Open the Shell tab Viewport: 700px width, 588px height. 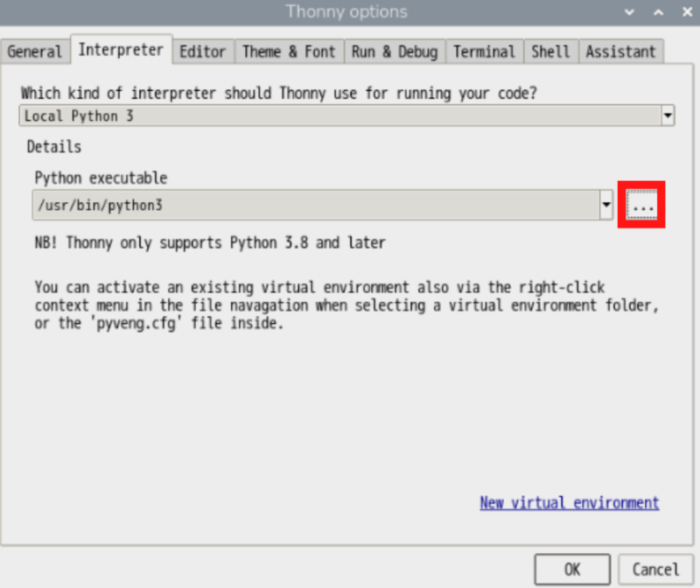click(550, 52)
